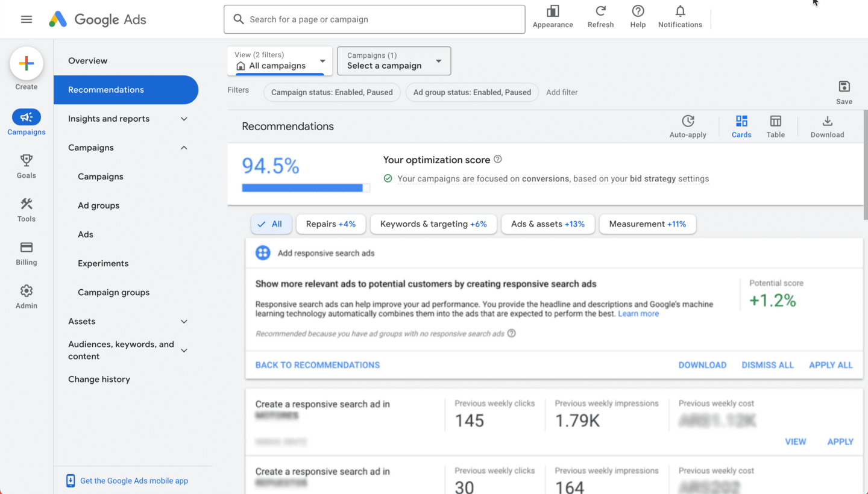Select the All filter chip

(x=271, y=224)
